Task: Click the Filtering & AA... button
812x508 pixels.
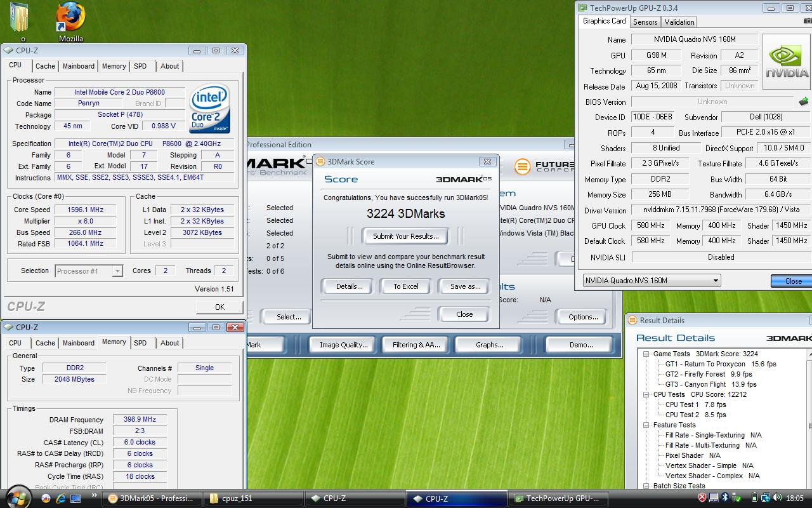Action: click(416, 345)
